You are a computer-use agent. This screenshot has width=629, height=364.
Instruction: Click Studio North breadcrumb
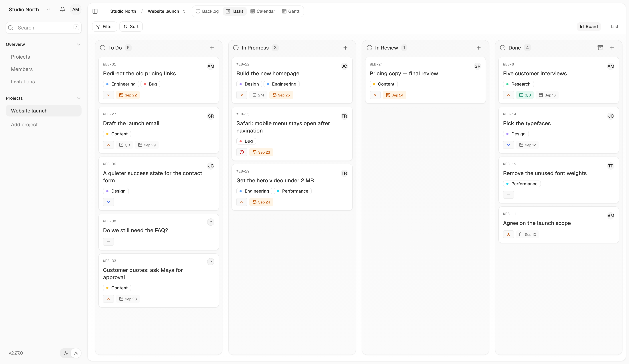pos(123,11)
